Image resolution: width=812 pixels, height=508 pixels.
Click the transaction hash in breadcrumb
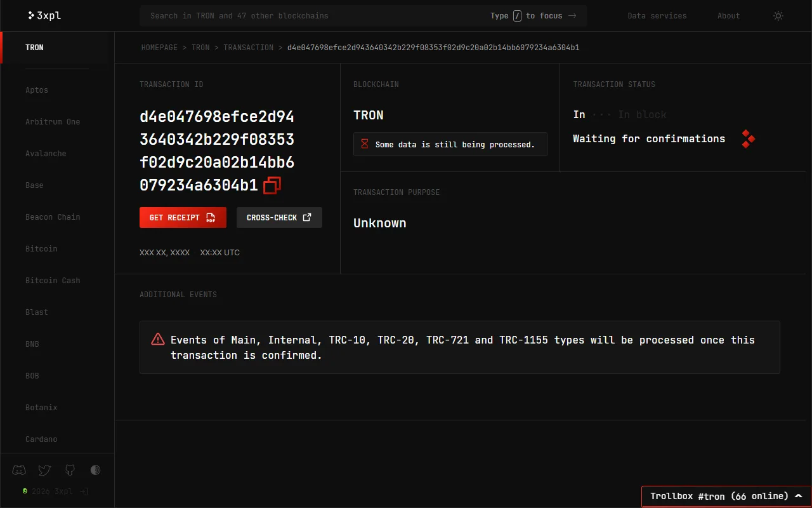tap(433, 48)
